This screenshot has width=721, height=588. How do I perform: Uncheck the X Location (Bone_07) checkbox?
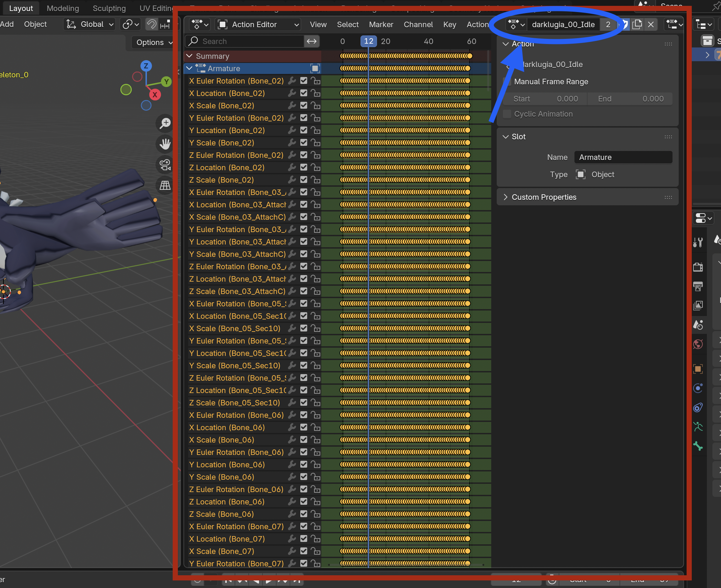coord(304,539)
